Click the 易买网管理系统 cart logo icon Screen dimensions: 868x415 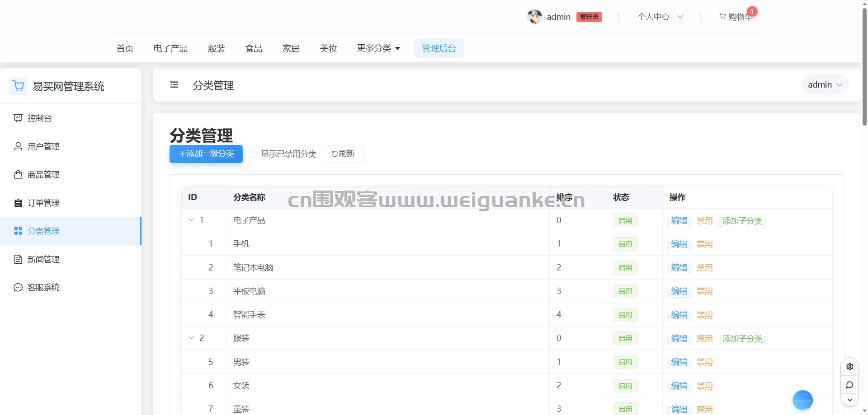click(x=18, y=86)
